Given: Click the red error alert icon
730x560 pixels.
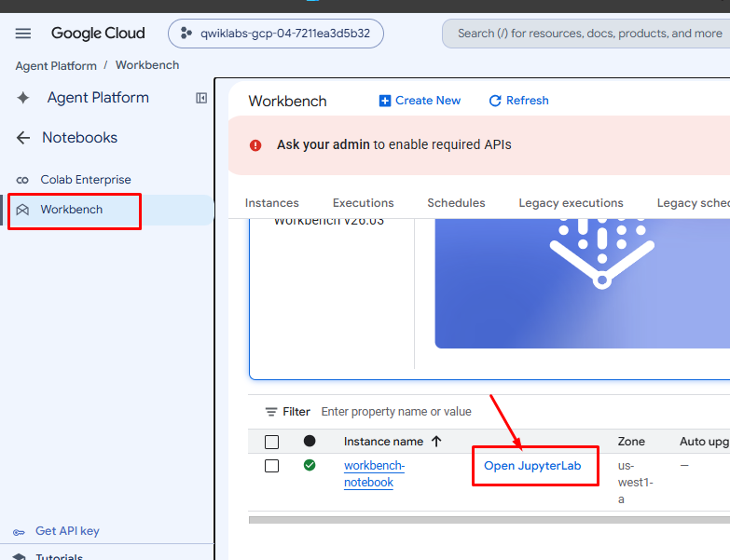Looking at the screenshot, I should (x=255, y=145).
